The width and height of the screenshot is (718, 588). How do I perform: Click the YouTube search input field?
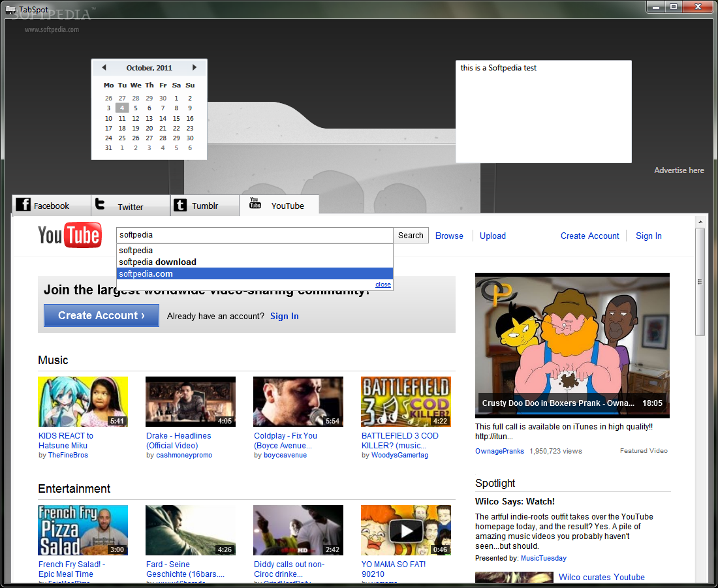pos(255,235)
